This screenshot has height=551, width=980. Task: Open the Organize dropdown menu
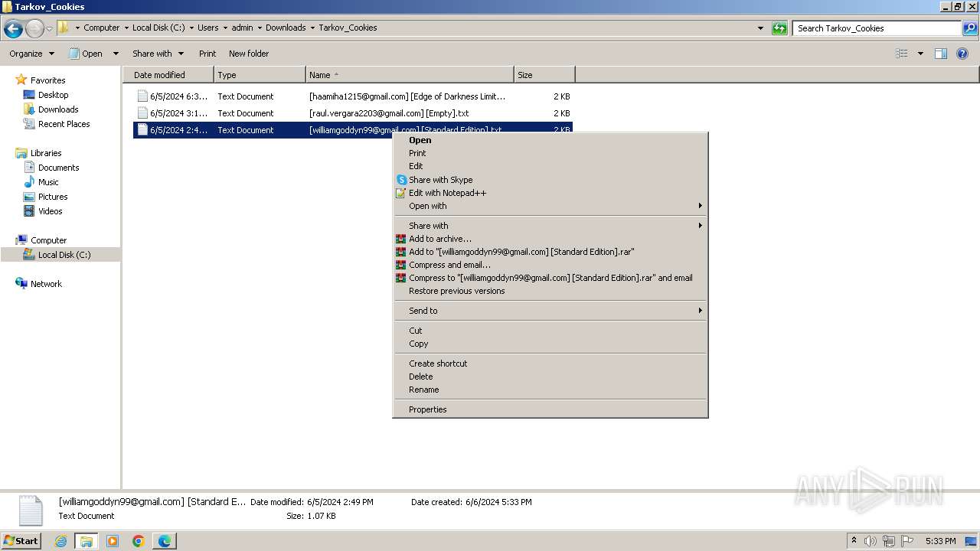click(x=31, y=54)
